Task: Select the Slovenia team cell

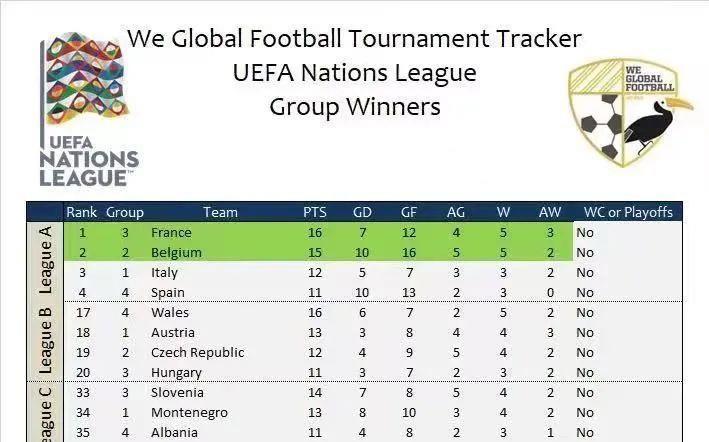Action: [177, 392]
